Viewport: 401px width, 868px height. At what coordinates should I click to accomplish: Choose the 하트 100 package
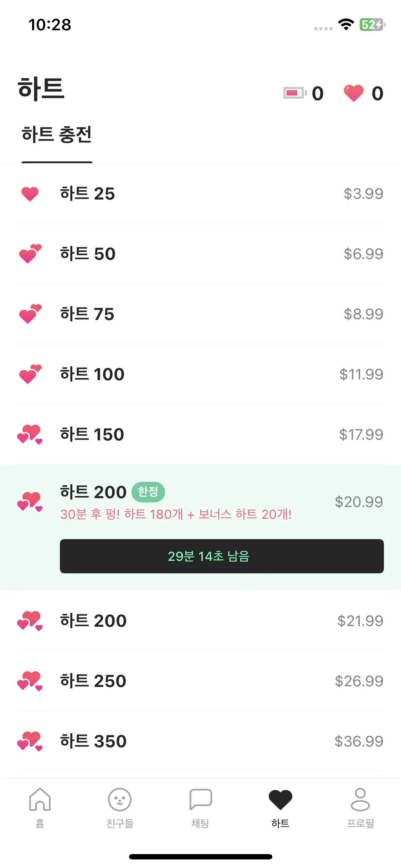point(200,374)
